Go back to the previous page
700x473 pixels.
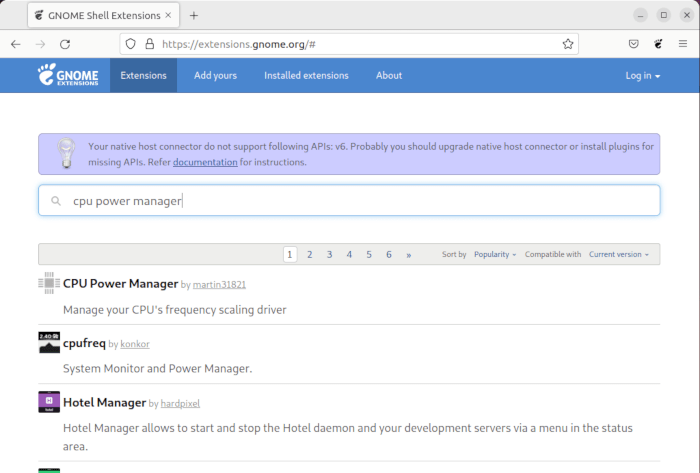[16, 44]
